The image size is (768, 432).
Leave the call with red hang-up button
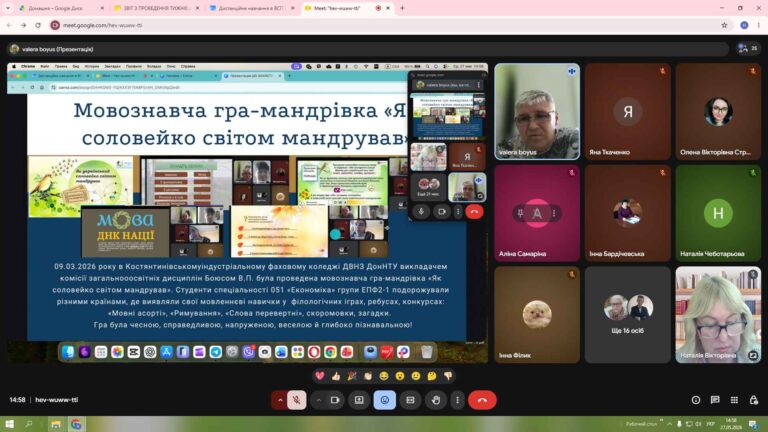(x=482, y=400)
